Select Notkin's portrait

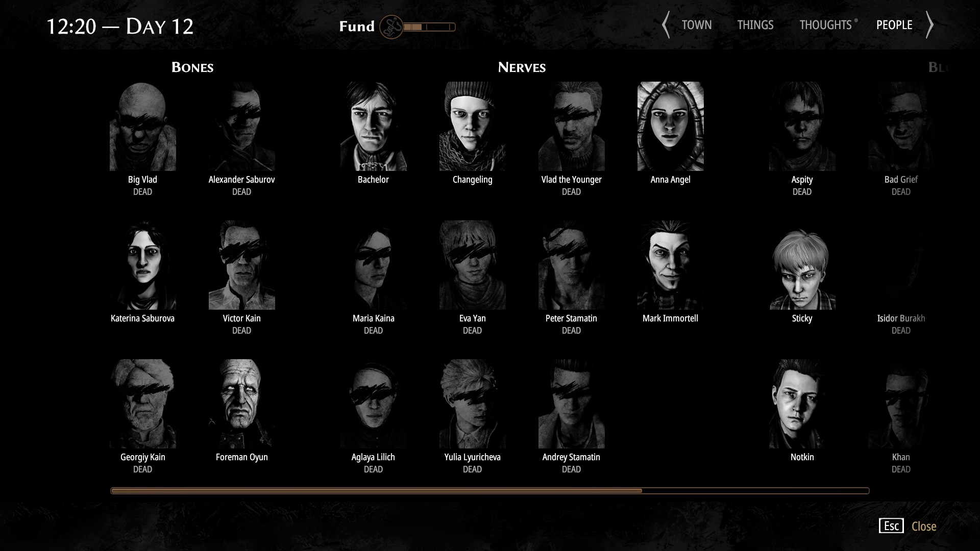(802, 404)
